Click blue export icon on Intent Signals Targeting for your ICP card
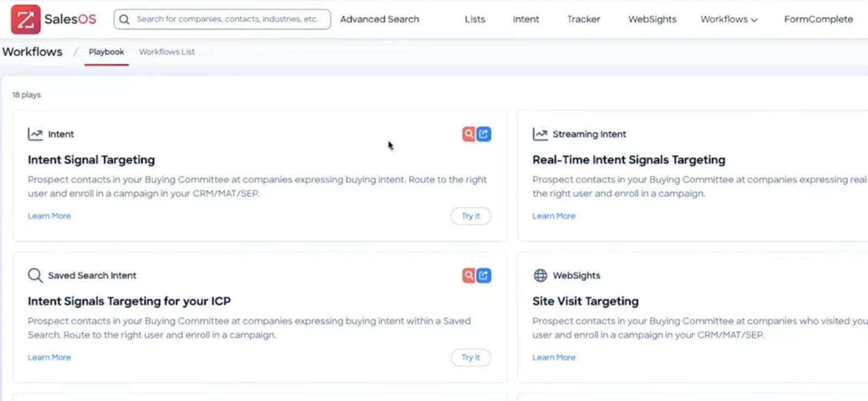This screenshot has width=868, height=401. point(484,275)
